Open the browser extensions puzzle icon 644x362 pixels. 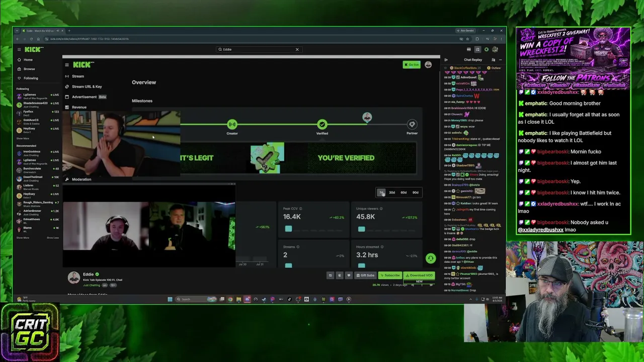[x=477, y=39]
